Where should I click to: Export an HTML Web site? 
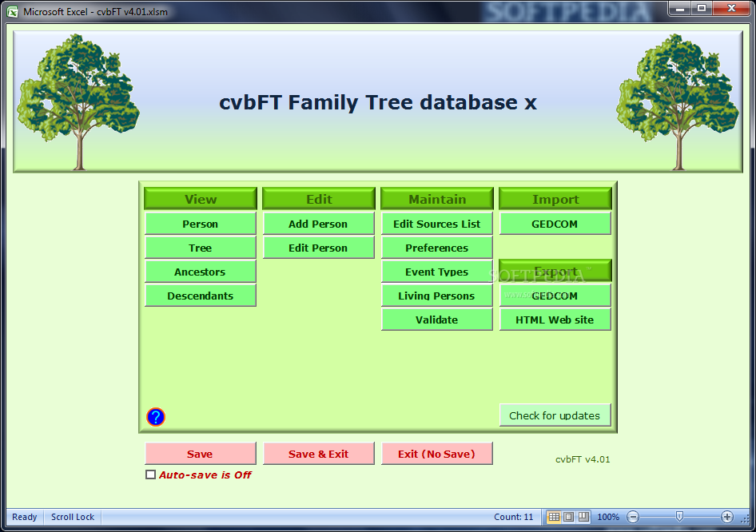[x=555, y=320]
